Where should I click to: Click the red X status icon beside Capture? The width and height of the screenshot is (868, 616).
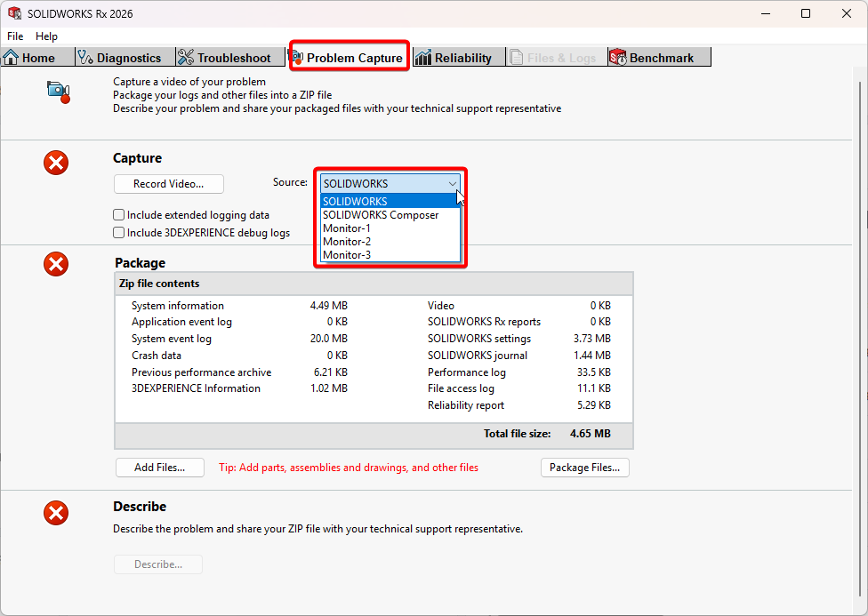(56, 163)
